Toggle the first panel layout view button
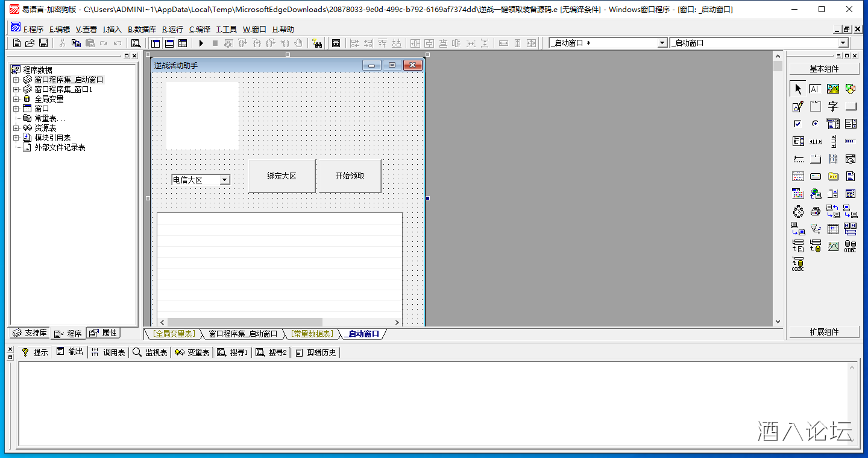This screenshot has width=868, height=458. [x=156, y=43]
